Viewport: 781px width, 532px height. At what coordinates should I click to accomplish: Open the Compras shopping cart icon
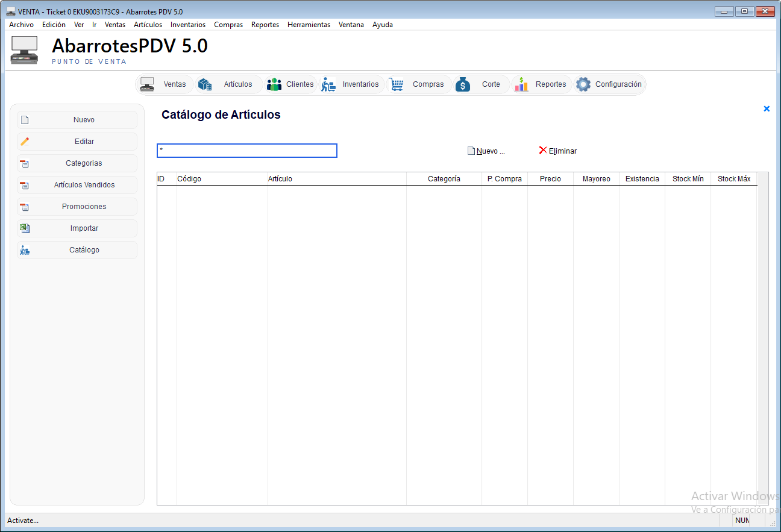(396, 84)
